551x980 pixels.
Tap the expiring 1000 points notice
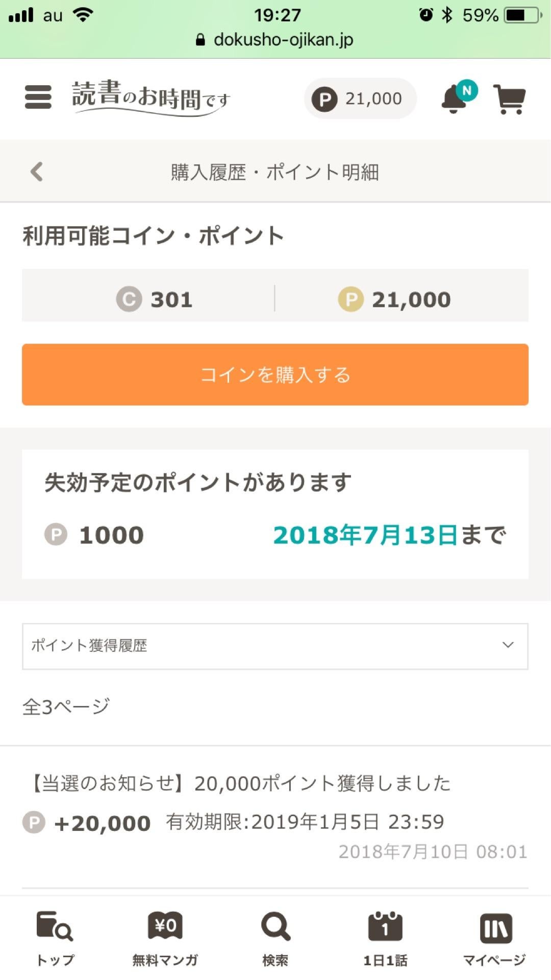pos(274,513)
